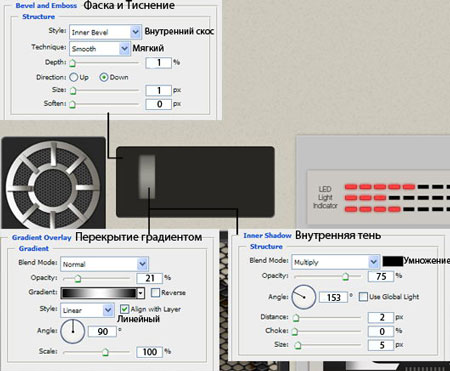Click the gray metallic knob on dark panel
Viewport: 450px width, 371px height.
(x=147, y=177)
